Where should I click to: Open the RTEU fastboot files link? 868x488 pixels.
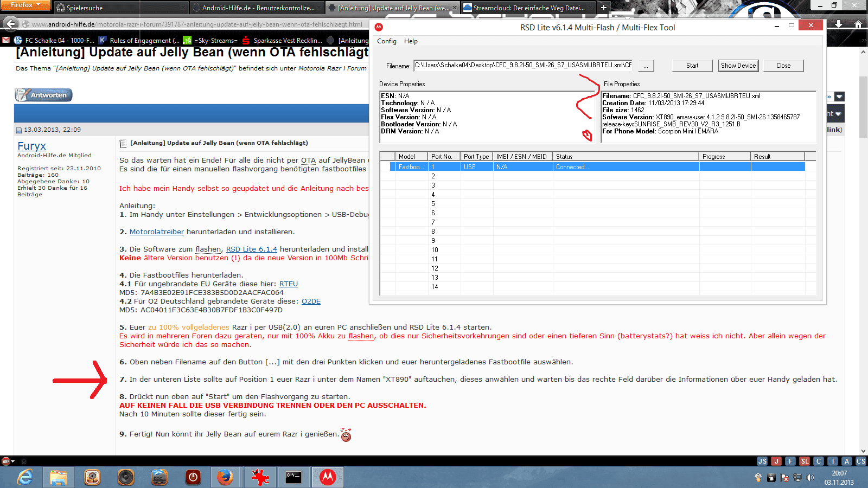click(x=289, y=284)
